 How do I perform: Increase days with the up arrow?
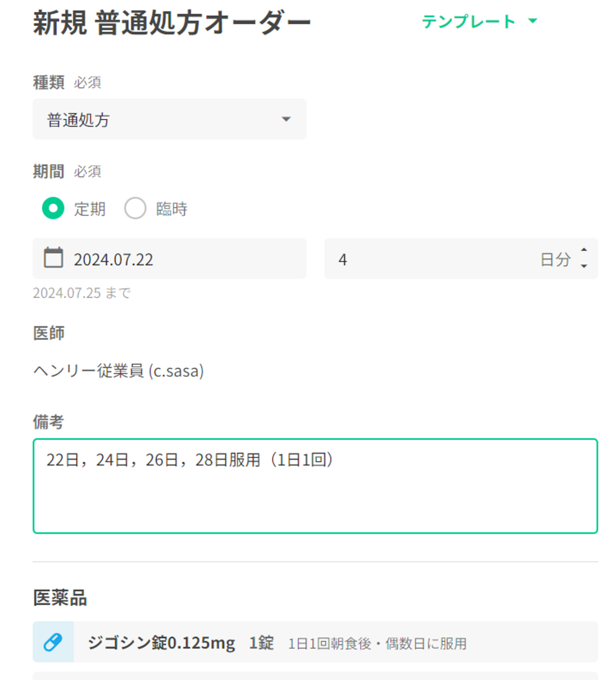[584, 250]
